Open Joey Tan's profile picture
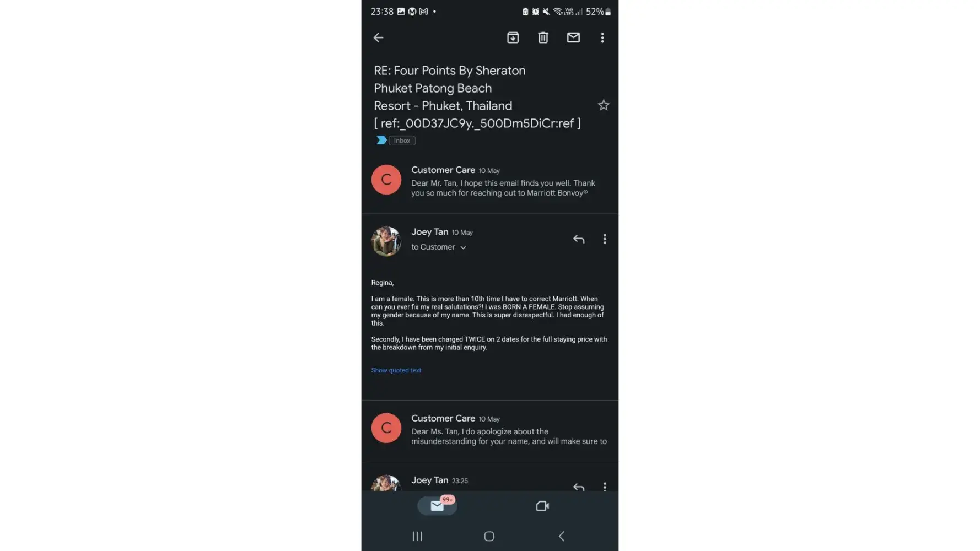The image size is (980, 551). 386,241
